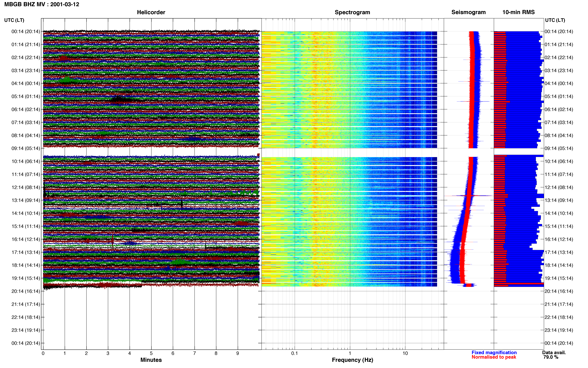Click the plot title MBGB BHZ MV : 2001-03-12
The width and height of the screenshot is (588, 368).
pyautogui.click(x=42, y=4)
